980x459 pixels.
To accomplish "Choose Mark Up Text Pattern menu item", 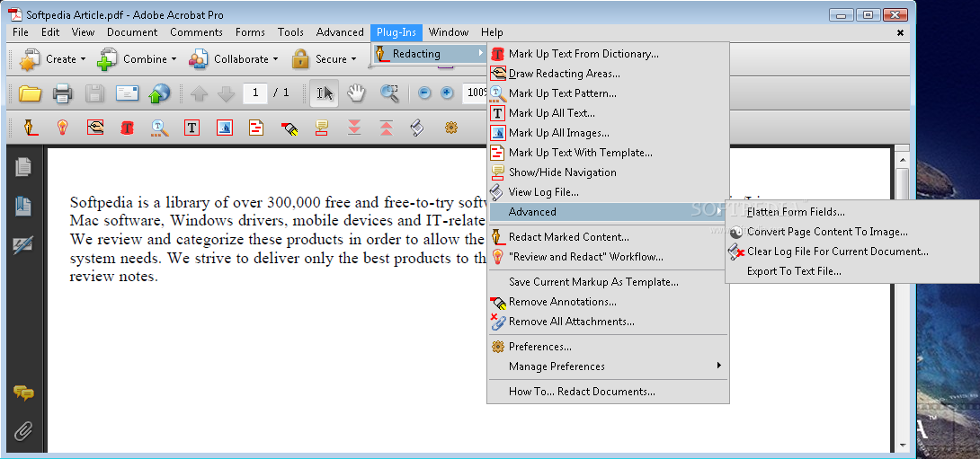I will point(608,93).
